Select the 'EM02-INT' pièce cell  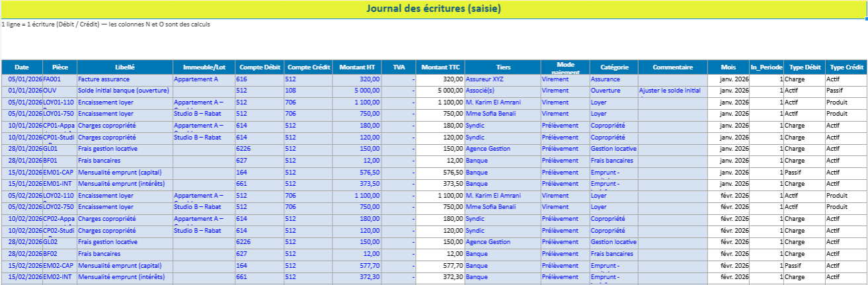(x=59, y=276)
